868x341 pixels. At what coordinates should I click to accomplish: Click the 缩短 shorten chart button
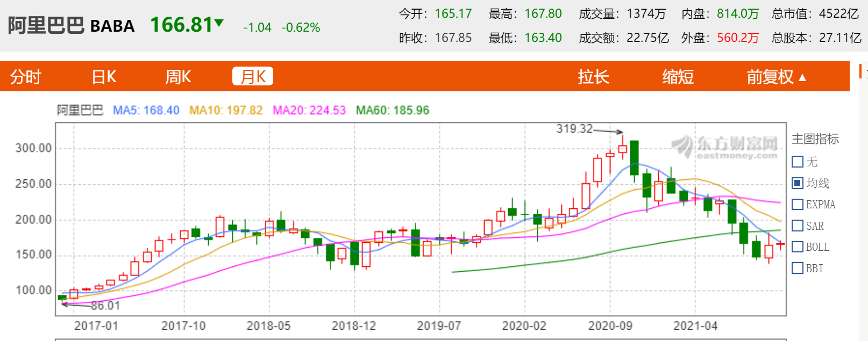click(678, 77)
